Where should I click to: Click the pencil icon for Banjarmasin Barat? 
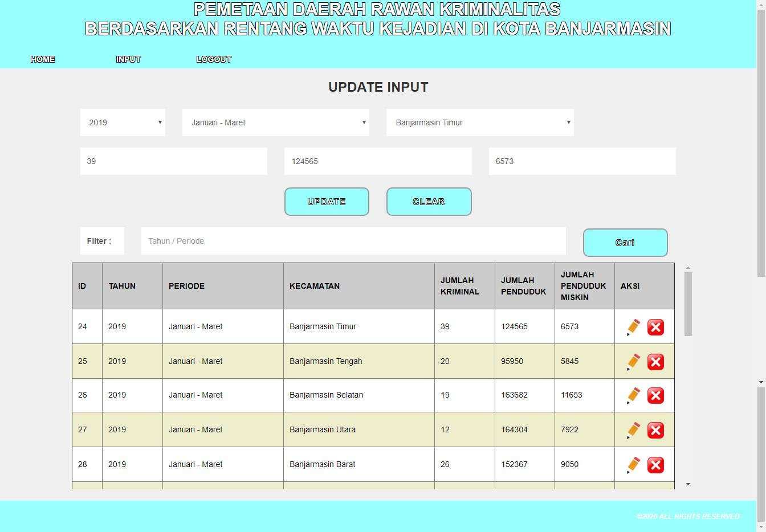[633, 465]
